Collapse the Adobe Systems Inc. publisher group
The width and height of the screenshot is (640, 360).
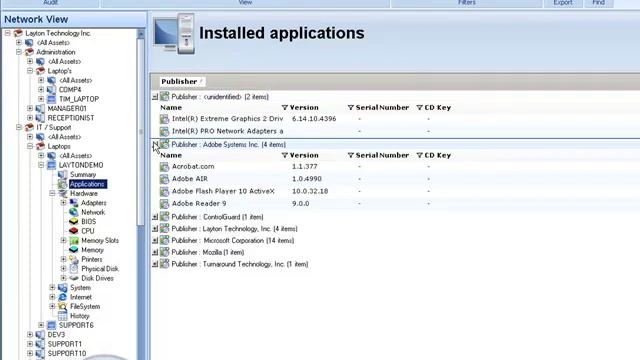(x=155, y=144)
